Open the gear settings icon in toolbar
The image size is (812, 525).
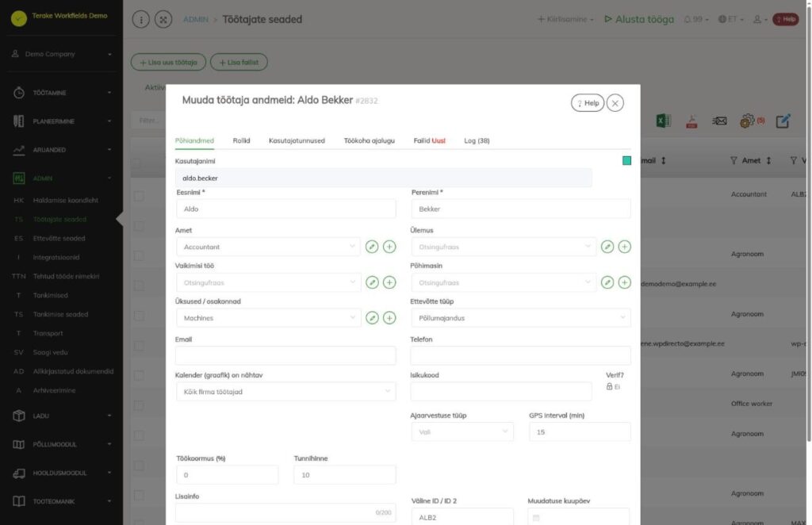click(747, 121)
